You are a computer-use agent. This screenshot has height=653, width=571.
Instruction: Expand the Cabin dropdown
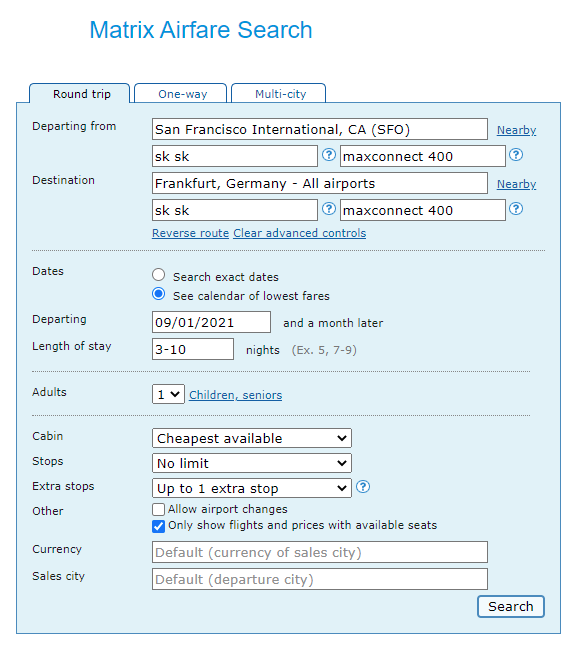(x=252, y=438)
